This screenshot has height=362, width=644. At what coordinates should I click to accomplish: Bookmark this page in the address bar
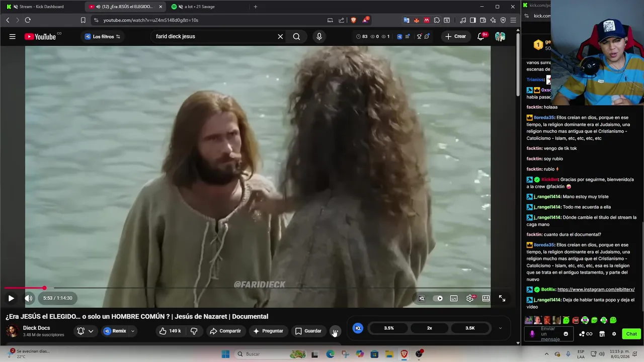pos(83,20)
